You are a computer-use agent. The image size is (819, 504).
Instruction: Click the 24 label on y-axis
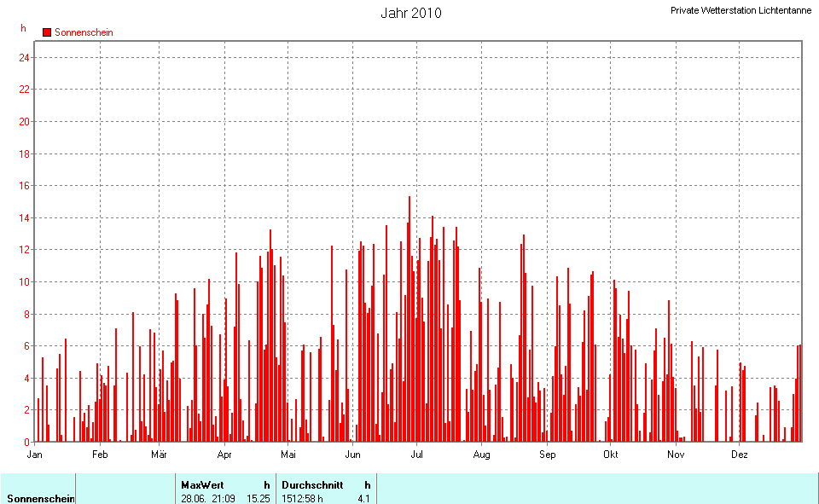coord(25,58)
